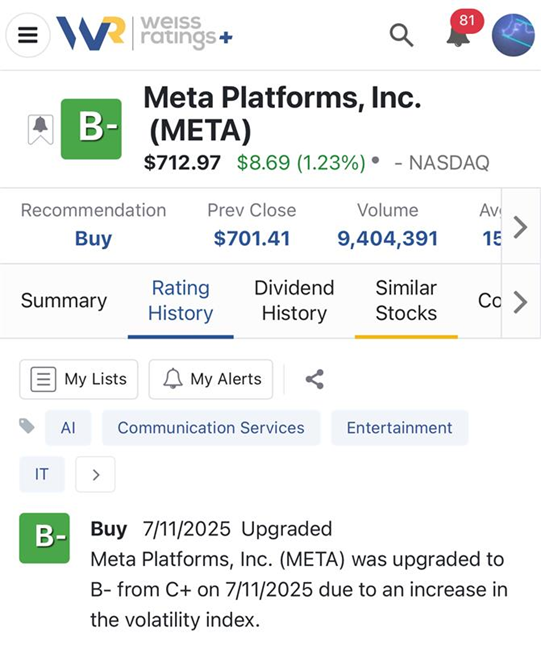
Task: Toggle the bookmark alert icon beside rating
Action: pyautogui.click(x=40, y=129)
